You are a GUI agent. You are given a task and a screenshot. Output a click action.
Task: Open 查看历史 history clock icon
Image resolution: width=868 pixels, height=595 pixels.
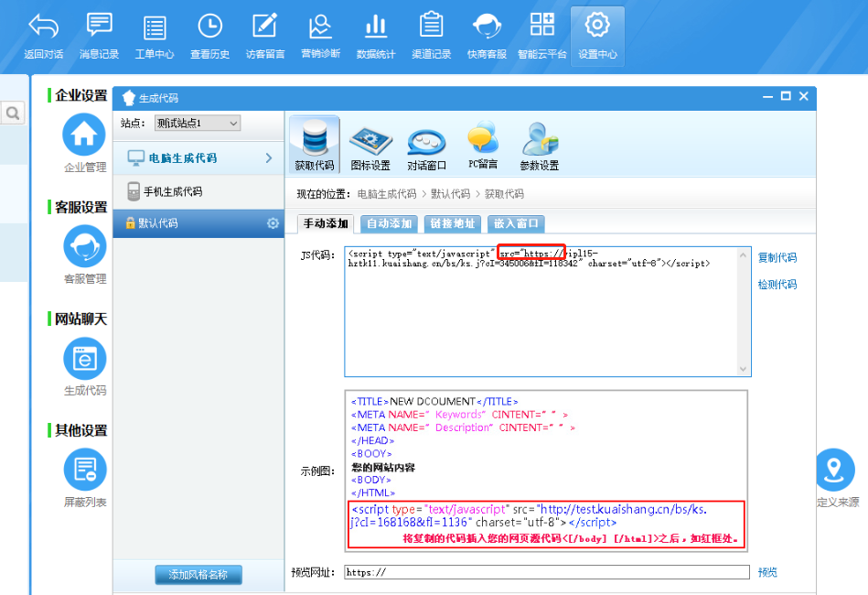click(209, 26)
